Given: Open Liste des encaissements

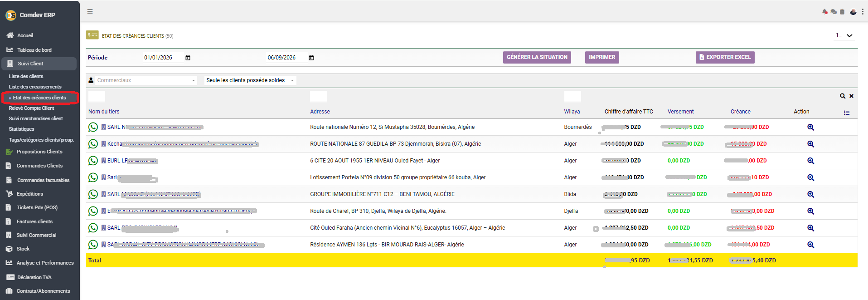Looking at the screenshot, I should coord(35,87).
